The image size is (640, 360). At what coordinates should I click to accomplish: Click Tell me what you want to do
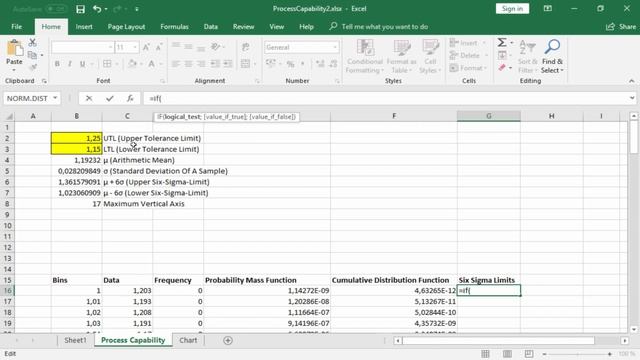384,27
